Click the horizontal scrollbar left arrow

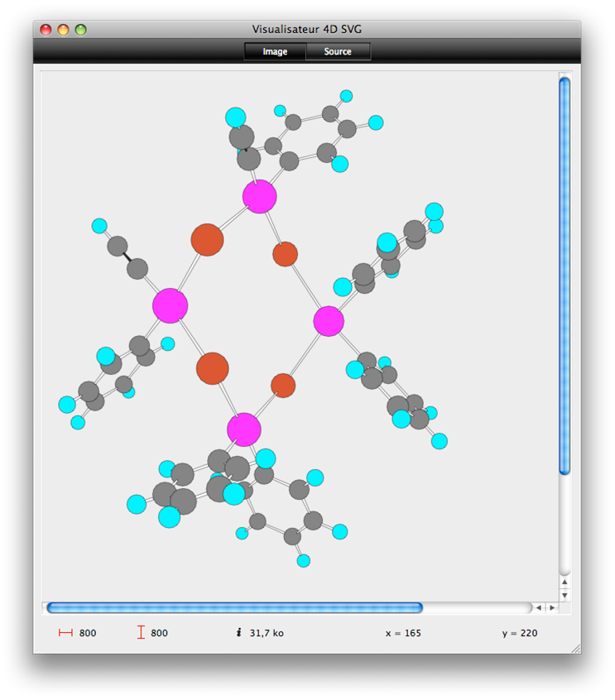point(539,607)
